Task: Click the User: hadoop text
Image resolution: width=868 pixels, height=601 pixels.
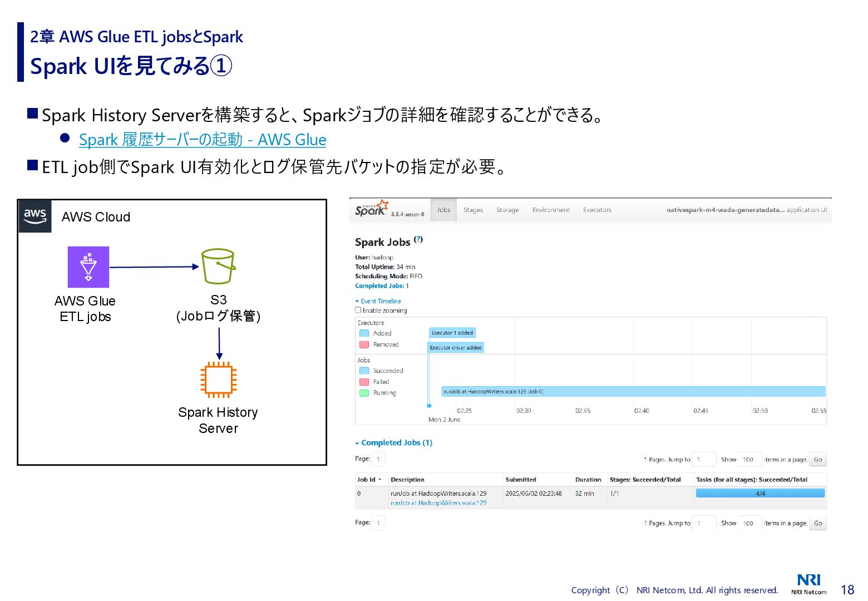Action: pos(374,258)
